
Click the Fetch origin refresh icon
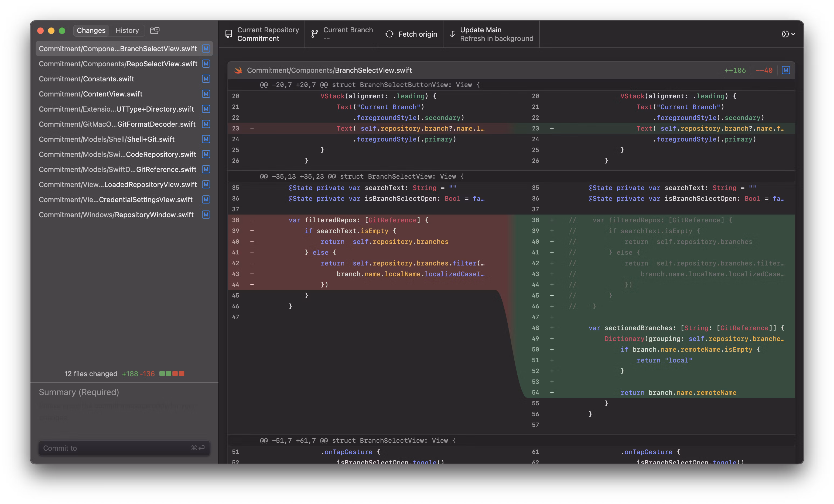(389, 34)
